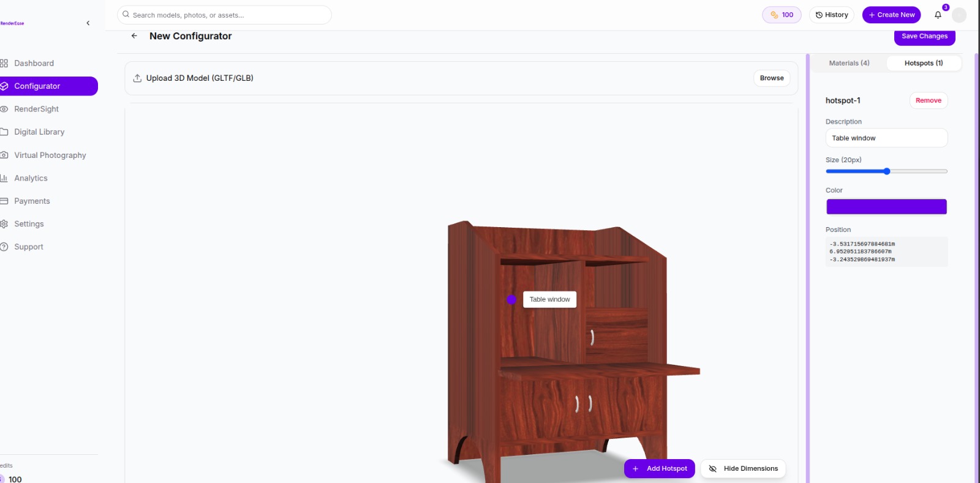This screenshot has width=980, height=483.
Task: Click Browse to upload a model
Action: [x=772, y=78]
